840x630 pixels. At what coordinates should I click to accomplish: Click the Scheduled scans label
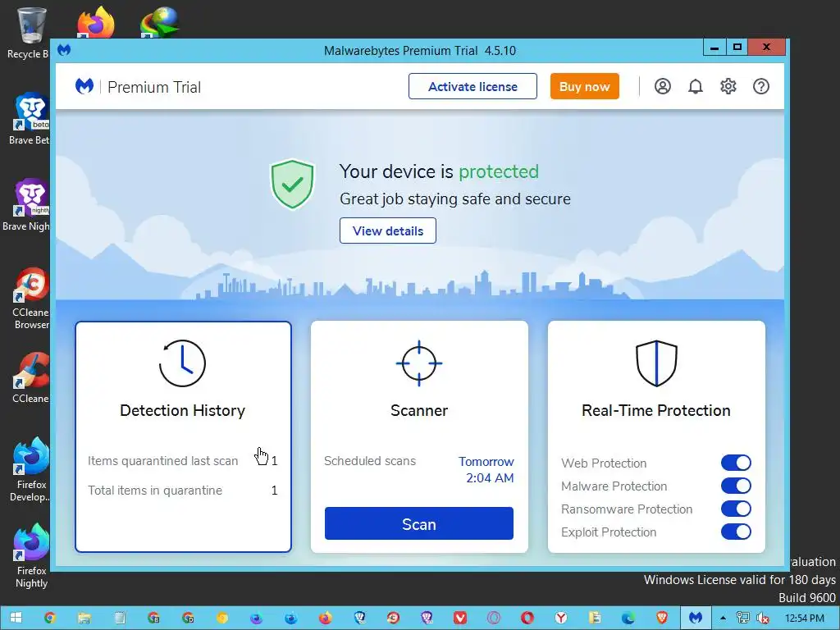370,461
